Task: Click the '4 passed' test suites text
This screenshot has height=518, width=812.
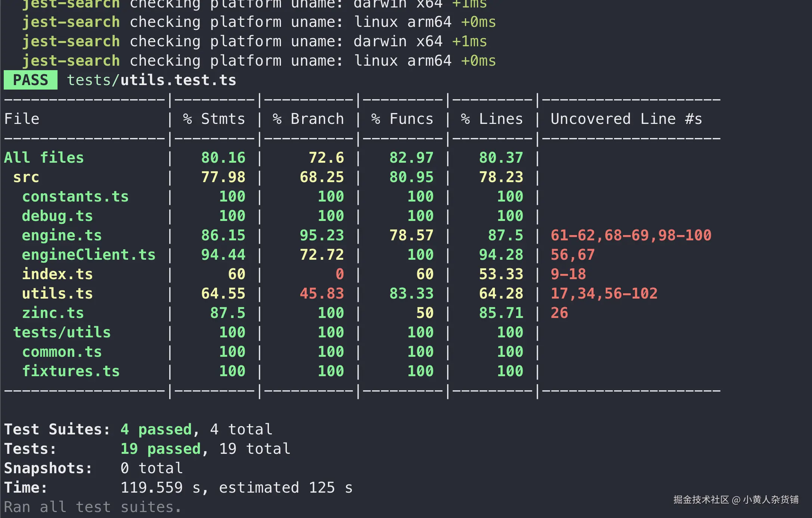Action: 156,429
